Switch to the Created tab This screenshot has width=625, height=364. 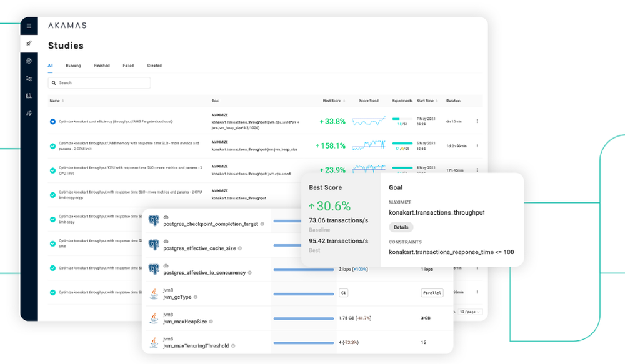pyautogui.click(x=154, y=66)
